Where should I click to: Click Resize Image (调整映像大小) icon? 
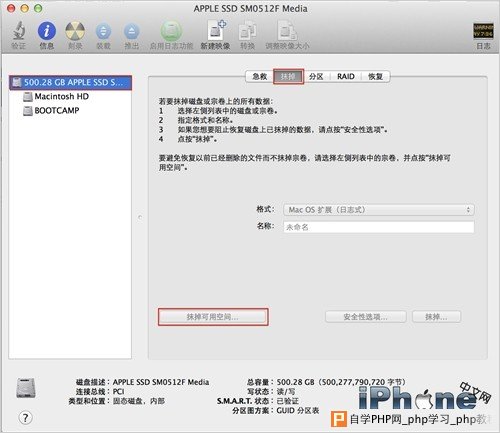(x=287, y=31)
